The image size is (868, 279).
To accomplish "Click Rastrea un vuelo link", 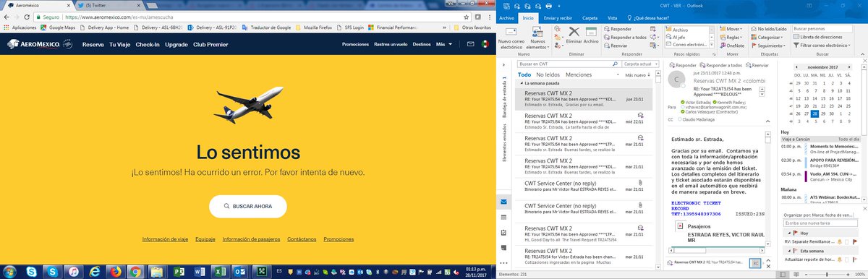I will pyautogui.click(x=391, y=45).
